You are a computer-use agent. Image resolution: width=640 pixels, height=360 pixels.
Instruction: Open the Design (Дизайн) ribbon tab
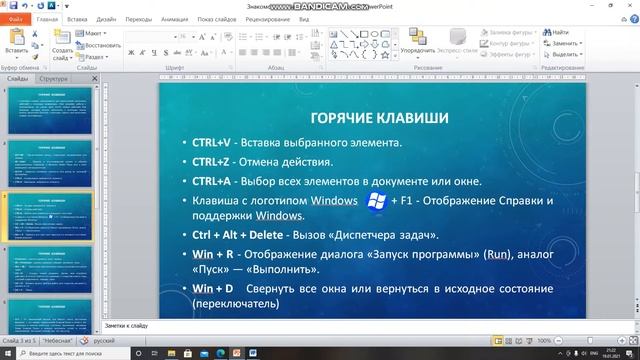(106, 19)
